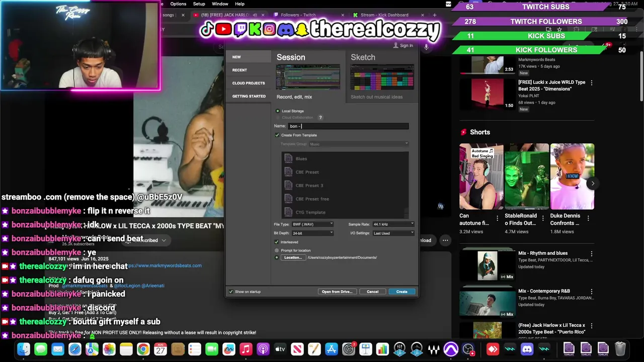The width and height of the screenshot is (644, 362).
Task: Open Numbers app in the Dock
Action: coord(383,349)
